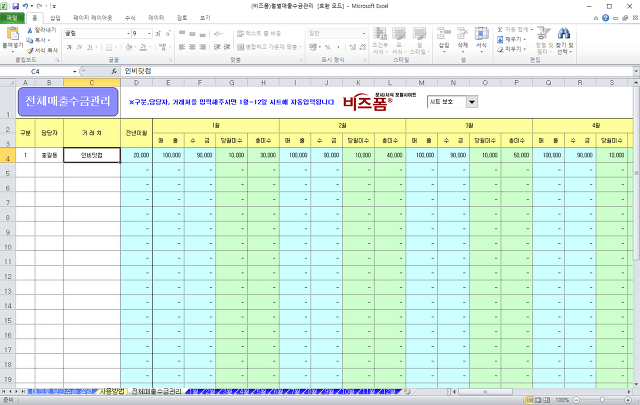Open the font name (굴림) dropdown

pyautogui.click(x=128, y=33)
